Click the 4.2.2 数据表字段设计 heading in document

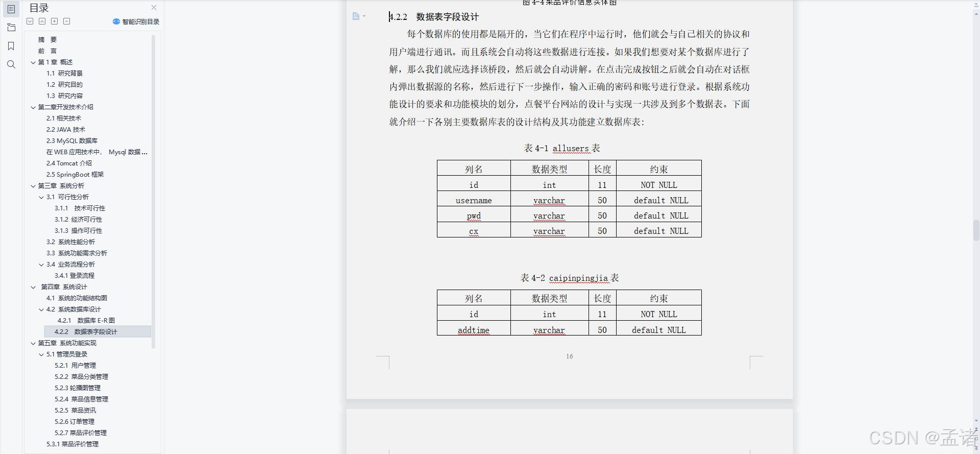coord(434,17)
